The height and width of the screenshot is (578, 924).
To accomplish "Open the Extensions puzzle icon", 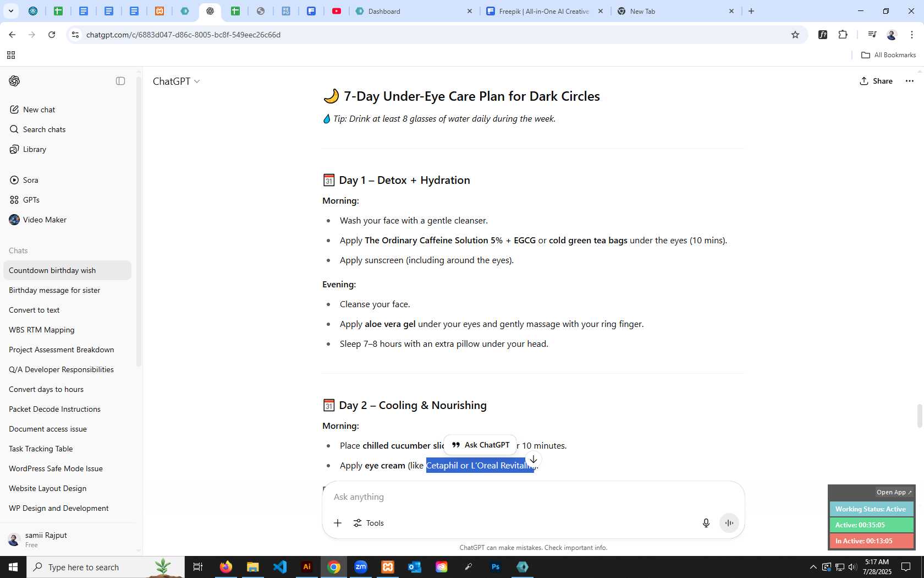I will [843, 35].
